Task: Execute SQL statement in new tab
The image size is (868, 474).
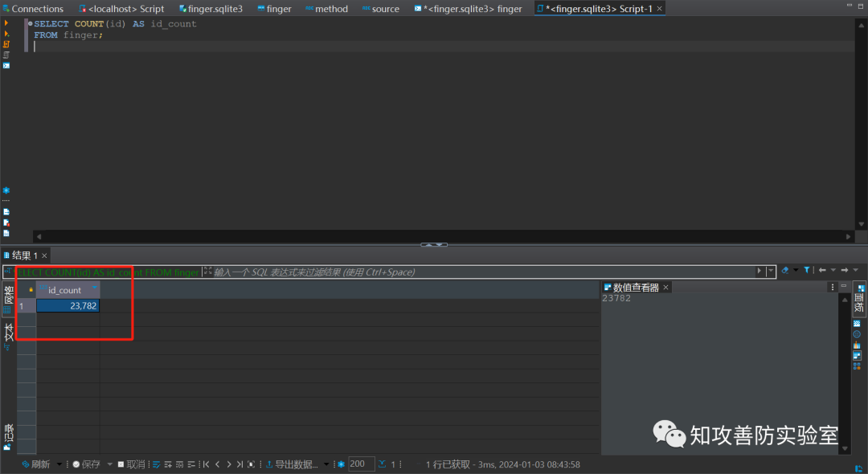Action: coord(6,34)
